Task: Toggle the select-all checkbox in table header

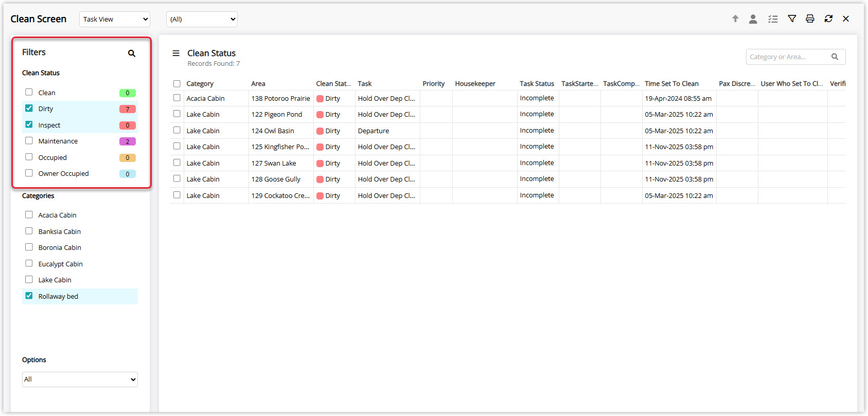Action: [x=177, y=83]
